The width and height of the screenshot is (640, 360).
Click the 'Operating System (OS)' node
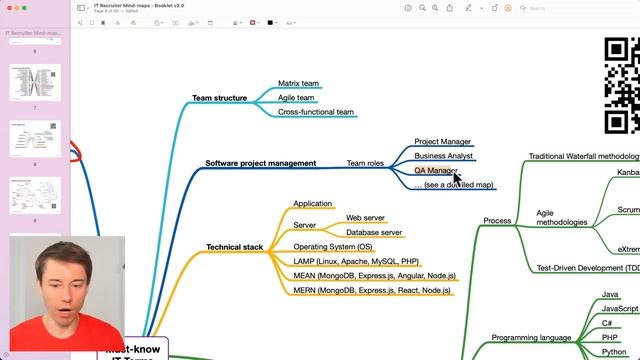333,247
